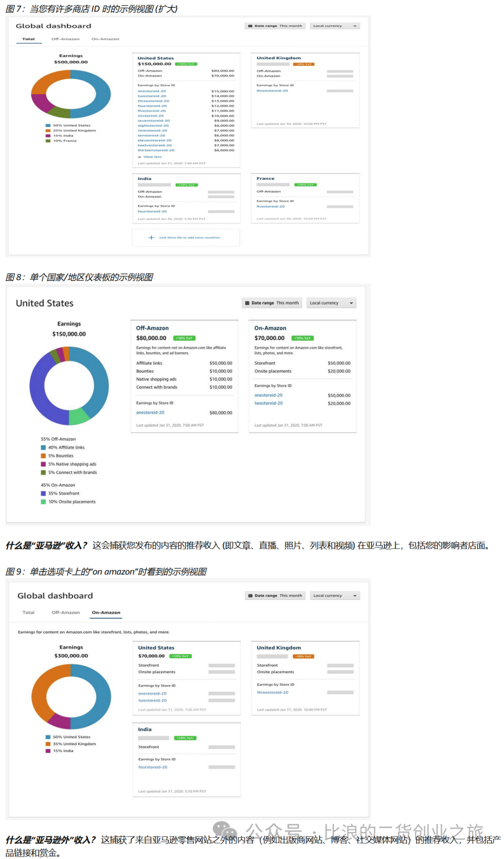Screen dimensions: 504x859
Task: Click the Date range button in the bottom Global dashboard
Action: [x=275, y=596]
